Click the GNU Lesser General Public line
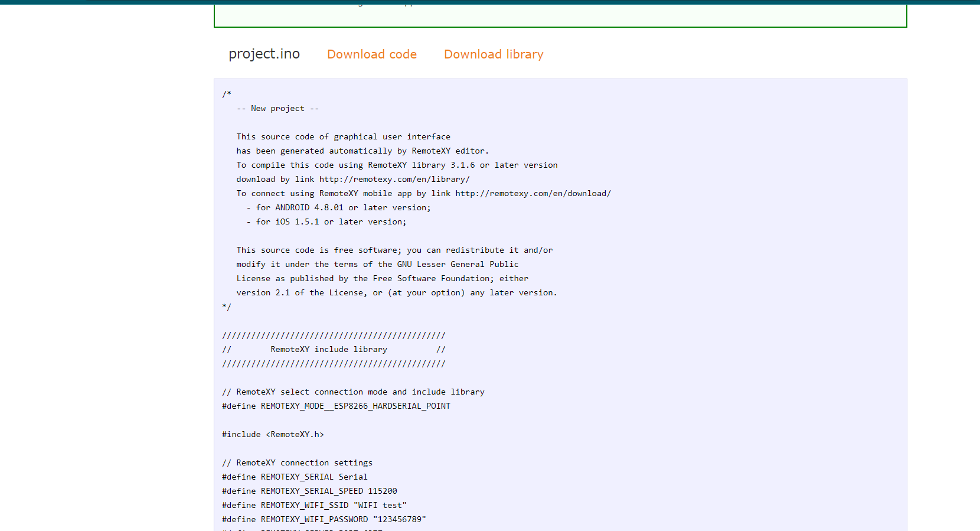The image size is (980, 531). tap(378, 265)
